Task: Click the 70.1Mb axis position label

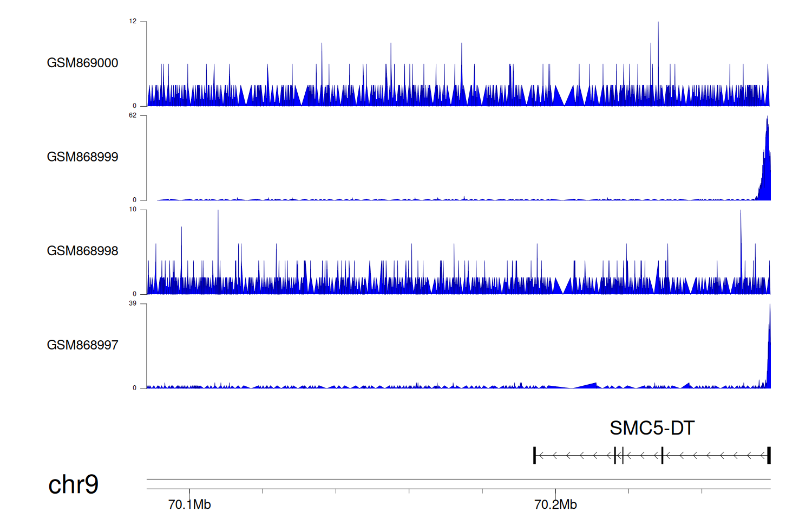Action: pos(189,504)
